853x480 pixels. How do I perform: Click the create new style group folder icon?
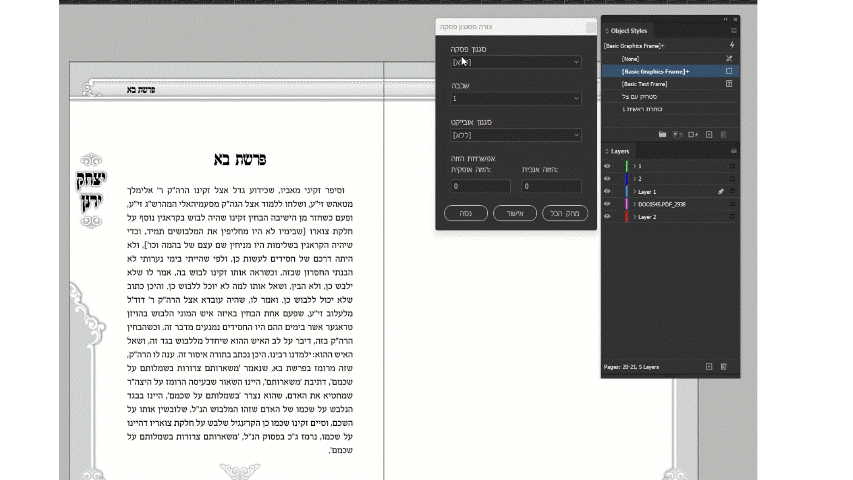pos(662,134)
